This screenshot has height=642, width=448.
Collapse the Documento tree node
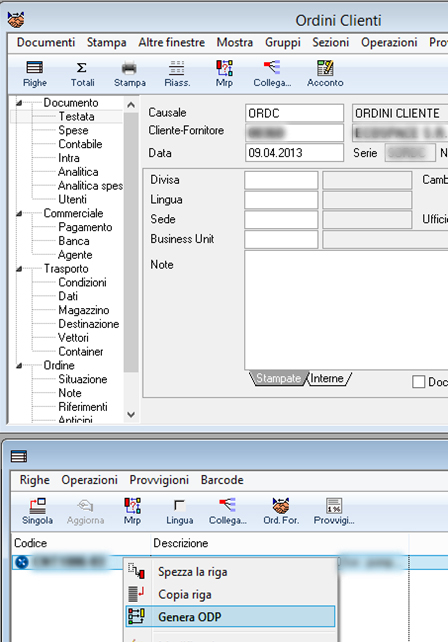pos(19,103)
